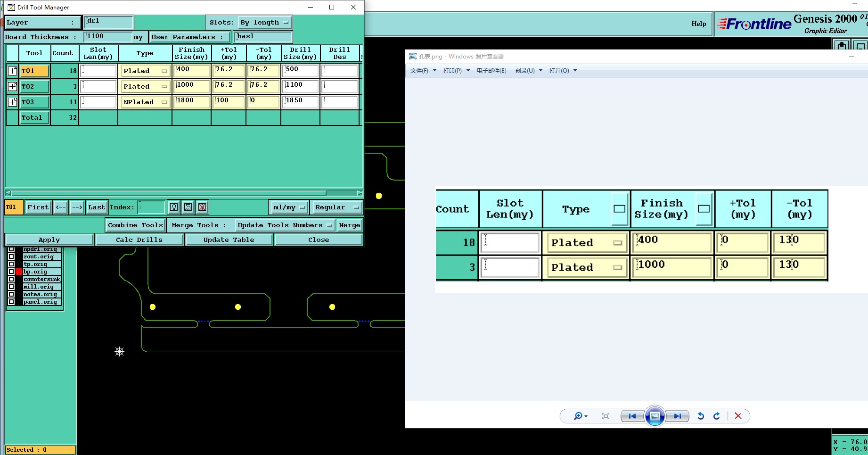Open the Regular mode dropdown

click(x=337, y=207)
